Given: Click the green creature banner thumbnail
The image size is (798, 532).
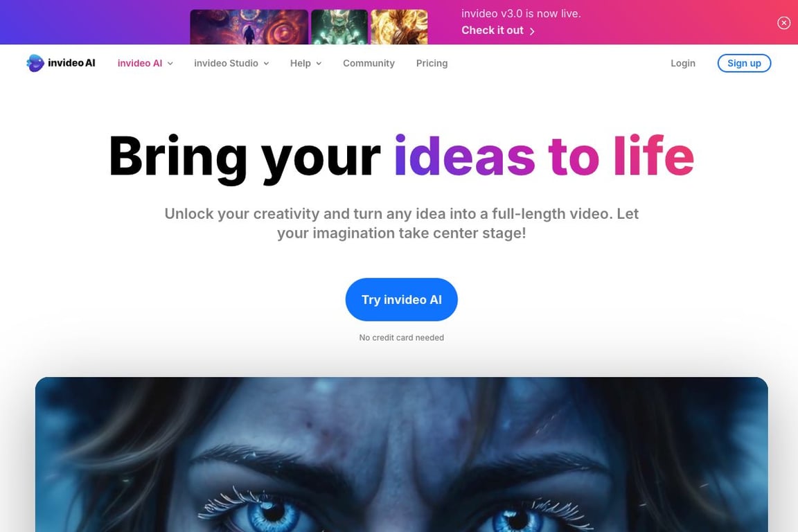Looking at the screenshot, I should (x=339, y=27).
